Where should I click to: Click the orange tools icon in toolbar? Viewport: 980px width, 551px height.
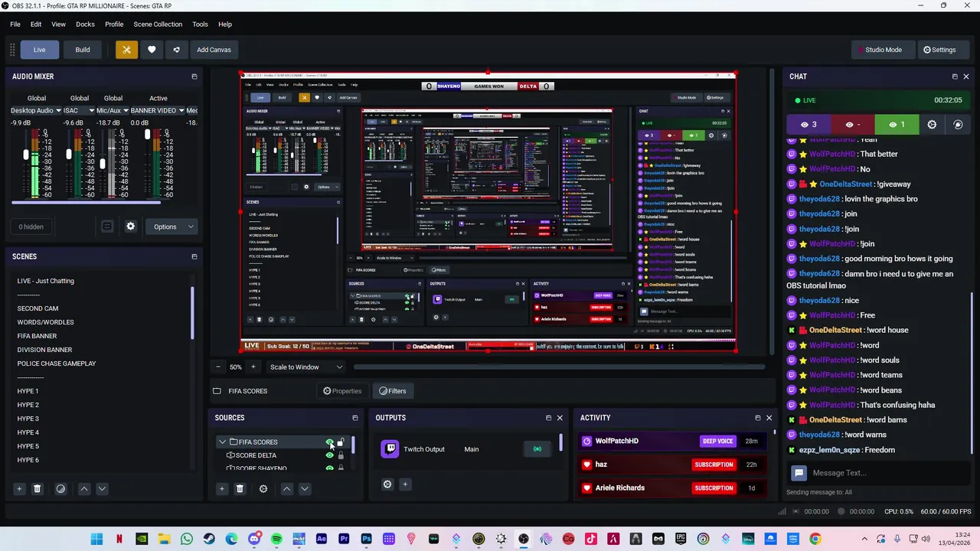[126, 50]
